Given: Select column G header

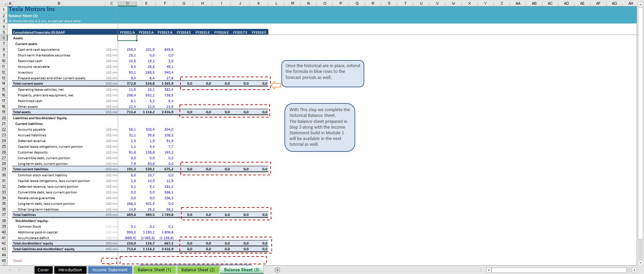Looking at the screenshot, I should (184, 3).
